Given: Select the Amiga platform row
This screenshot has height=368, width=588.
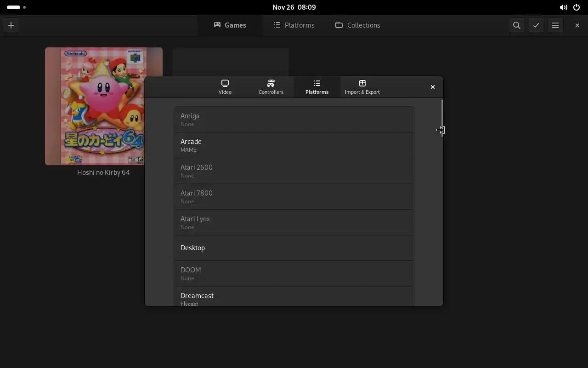Looking at the screenshot, I should click(x=294, y=120).
